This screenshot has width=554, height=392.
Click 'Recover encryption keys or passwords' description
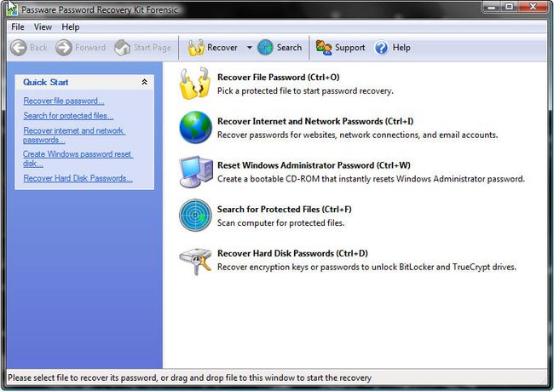point(366,268)
